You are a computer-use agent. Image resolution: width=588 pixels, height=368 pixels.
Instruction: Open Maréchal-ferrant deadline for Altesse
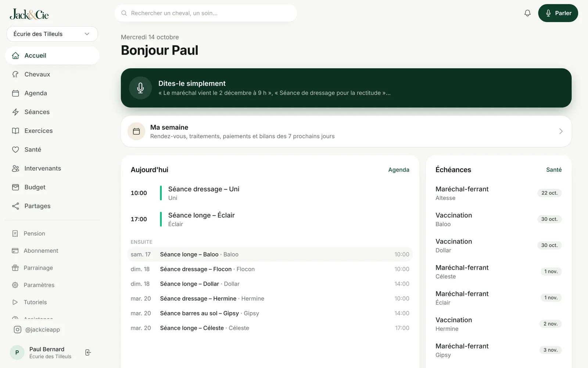click(x=498, y=193)
